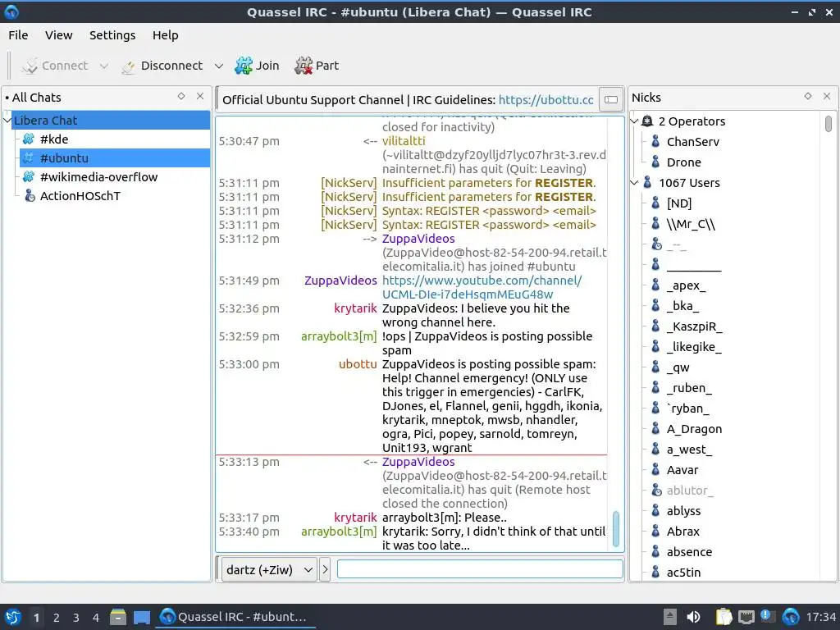Select ChanServ in the nick list
The height and width of the screenshot is (630, 840).
692,142
